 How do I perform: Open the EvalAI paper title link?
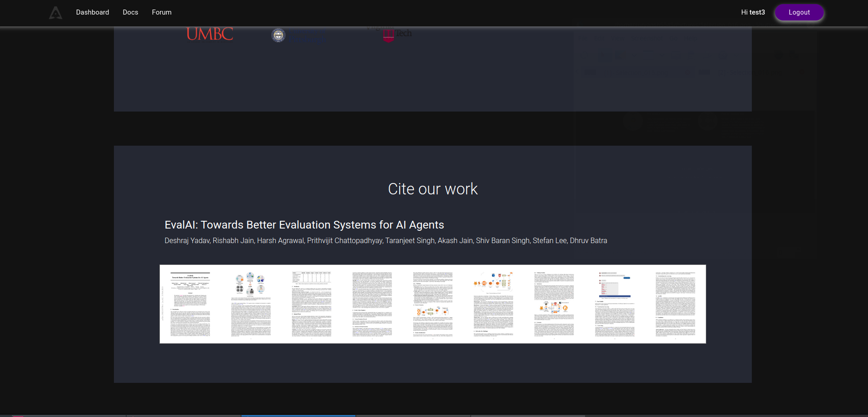[x=304, y=224]
